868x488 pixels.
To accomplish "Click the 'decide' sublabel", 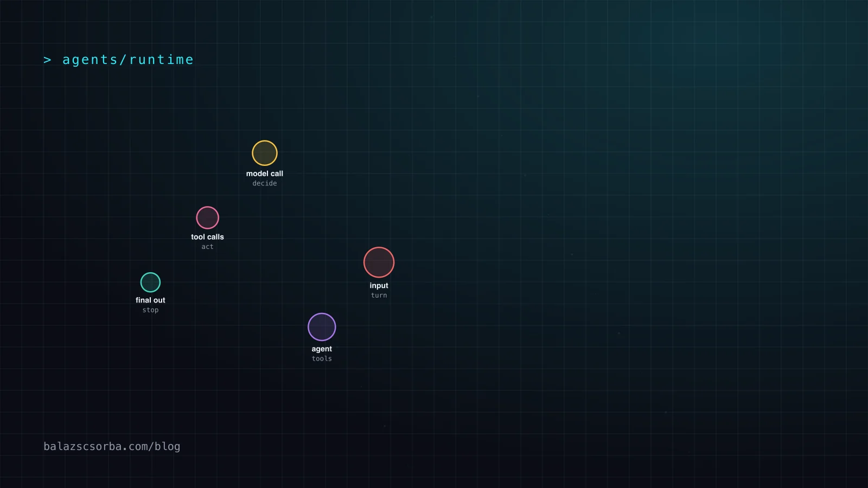I will pos(265,183).
